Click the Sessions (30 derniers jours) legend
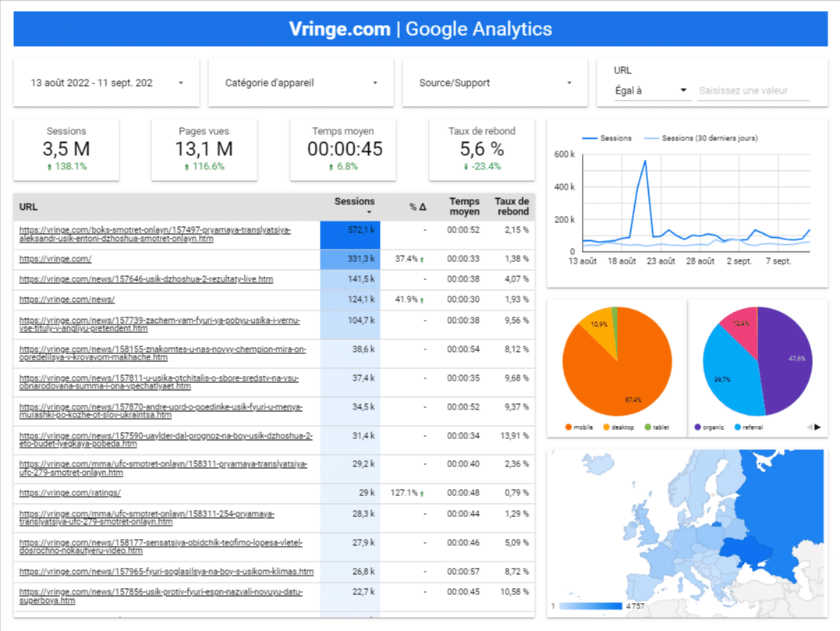This screenshot has width=840, height=631. tap(700, 138)
